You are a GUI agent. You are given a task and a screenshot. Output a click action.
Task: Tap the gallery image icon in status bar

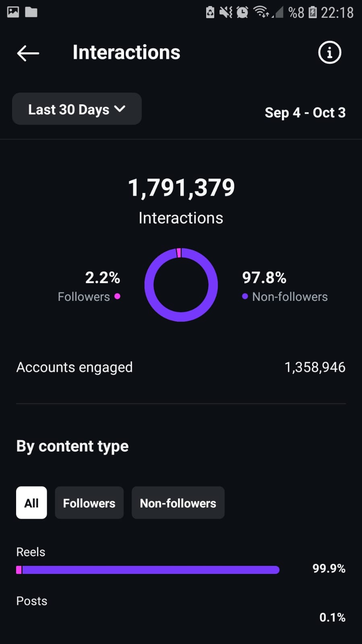(13, 12)
